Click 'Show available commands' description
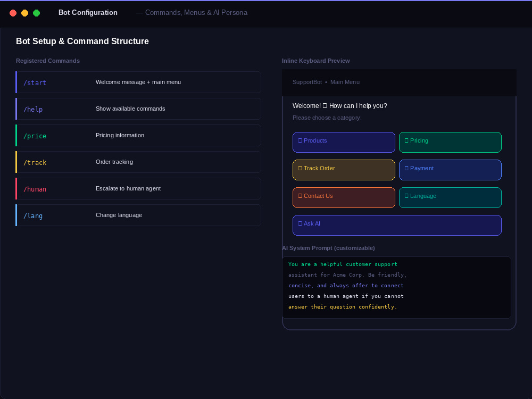Screen dimensions: 532x399 [x=130, y=109]
